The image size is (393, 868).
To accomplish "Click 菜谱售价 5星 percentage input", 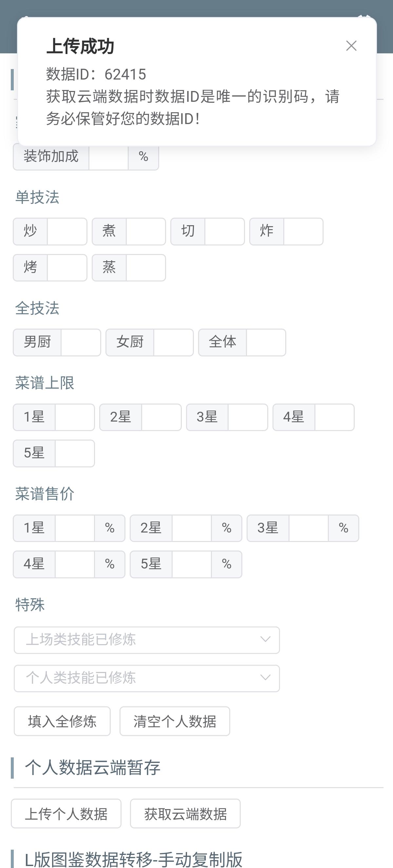I will coord(192,564).
